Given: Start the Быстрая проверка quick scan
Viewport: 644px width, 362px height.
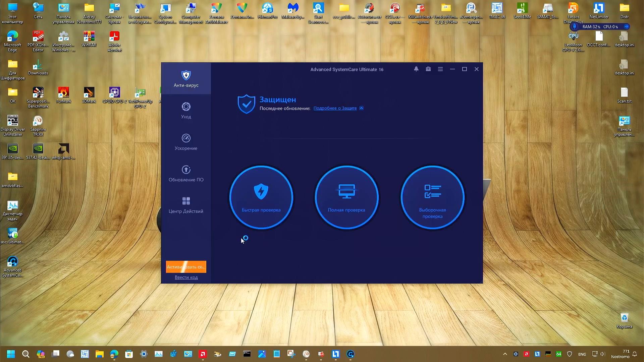Looking at the screenshot, I should pos(261,197).
